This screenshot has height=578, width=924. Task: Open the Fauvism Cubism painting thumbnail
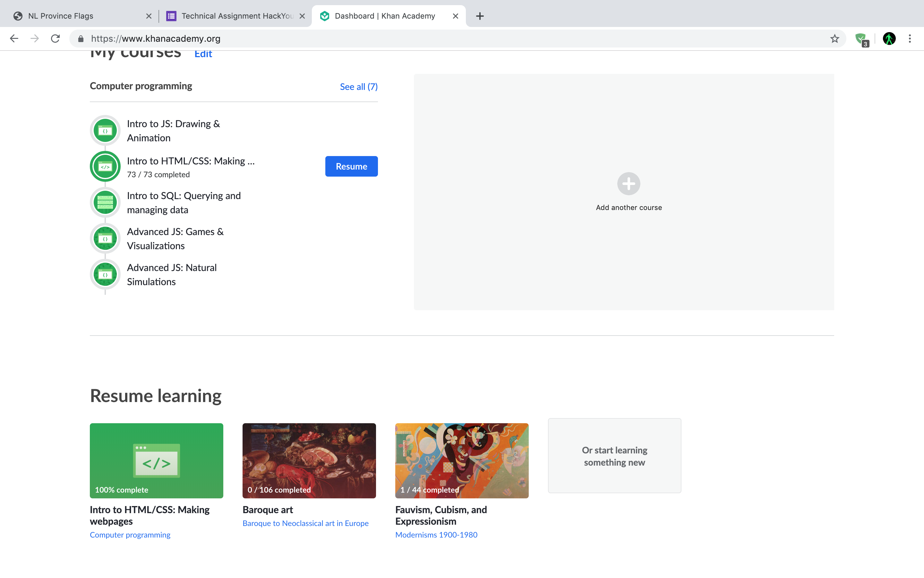[x=462, y=461]
